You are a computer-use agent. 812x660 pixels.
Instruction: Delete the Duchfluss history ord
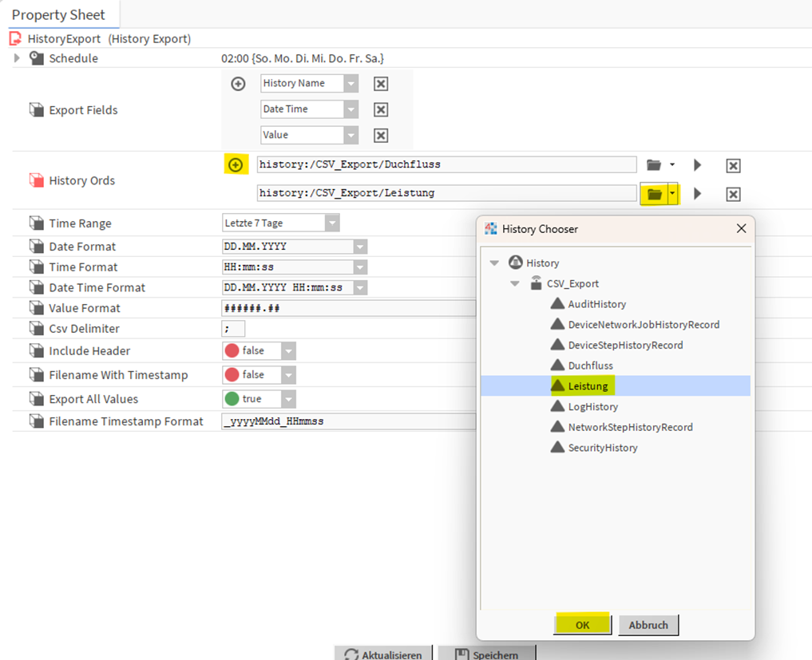(x=733, y=166)
